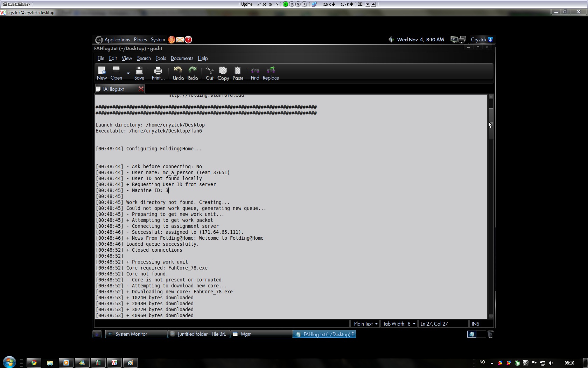Paste from the clipboard
This screenshot has height=368, width=588.
tap(238, 73)
